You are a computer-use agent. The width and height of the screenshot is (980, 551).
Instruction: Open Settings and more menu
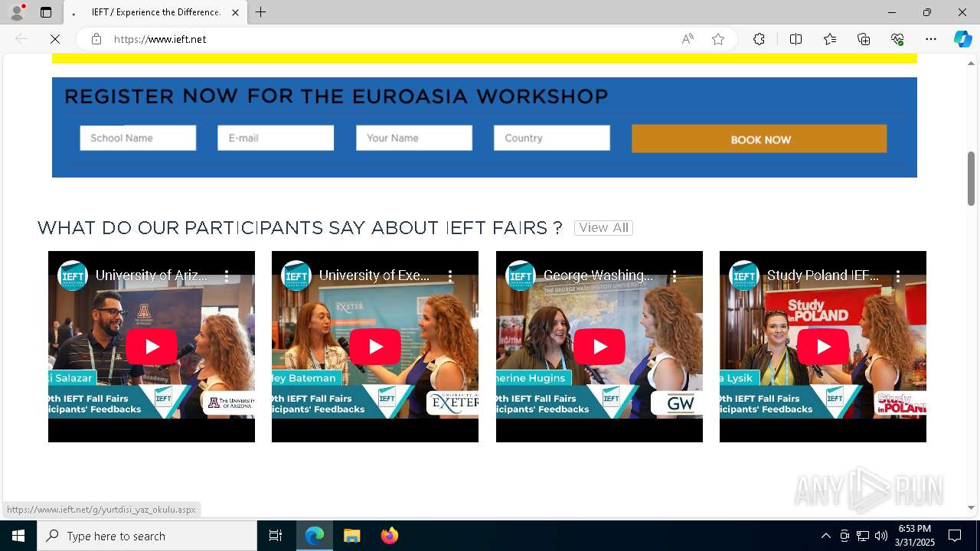point(931,39)
